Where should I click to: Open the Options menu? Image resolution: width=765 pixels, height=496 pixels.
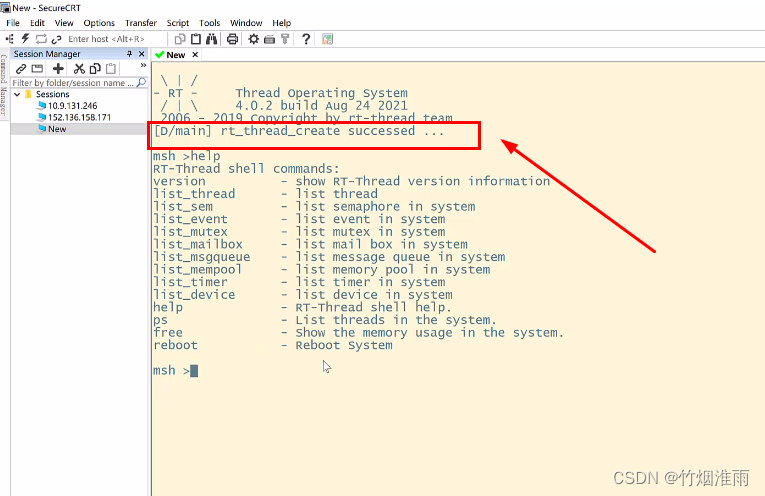99,23
